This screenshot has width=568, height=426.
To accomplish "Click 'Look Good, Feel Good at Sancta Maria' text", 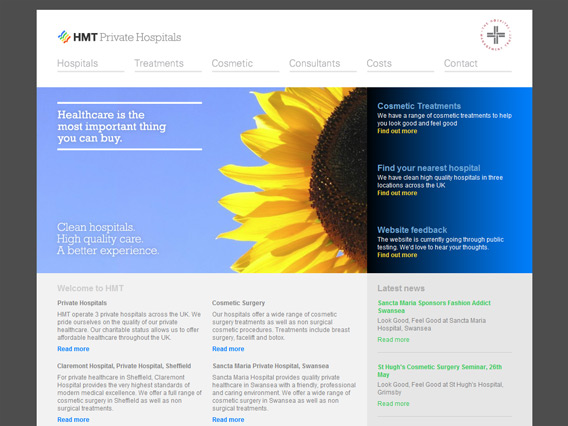I will pyautogui.click(x=431, y=325).
